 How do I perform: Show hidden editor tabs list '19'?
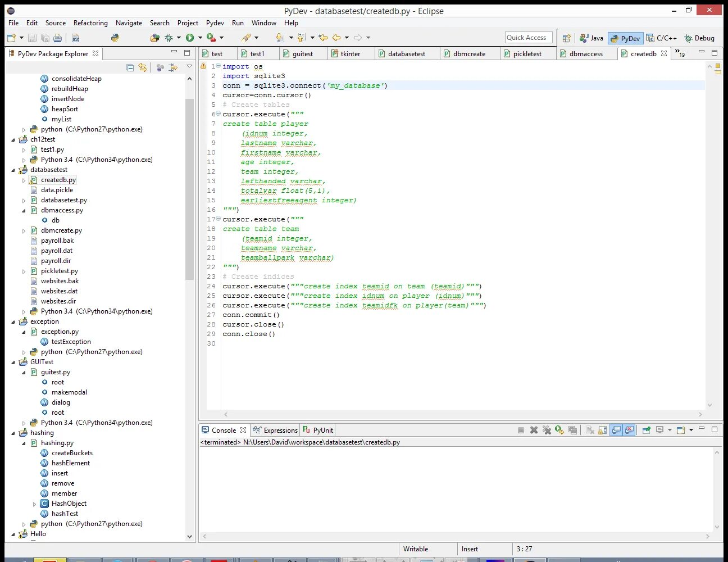[x=680, y=53]
